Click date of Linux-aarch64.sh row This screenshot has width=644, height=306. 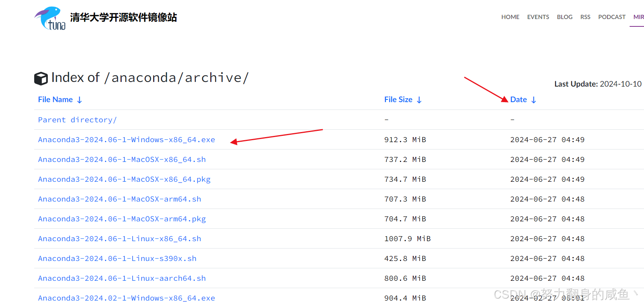click(x=547, y=278)
